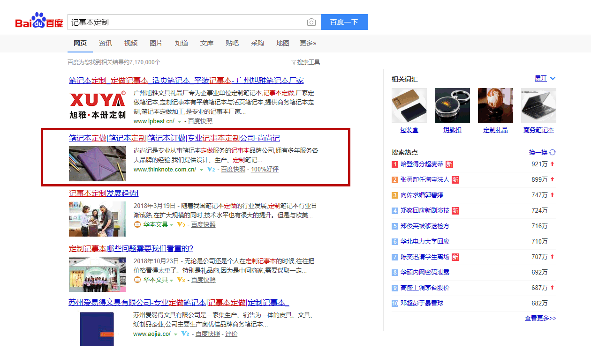Click the red up arrow next to 687万
The height and width of the screenshot is (364, 591).
click(x=553, y=288)
